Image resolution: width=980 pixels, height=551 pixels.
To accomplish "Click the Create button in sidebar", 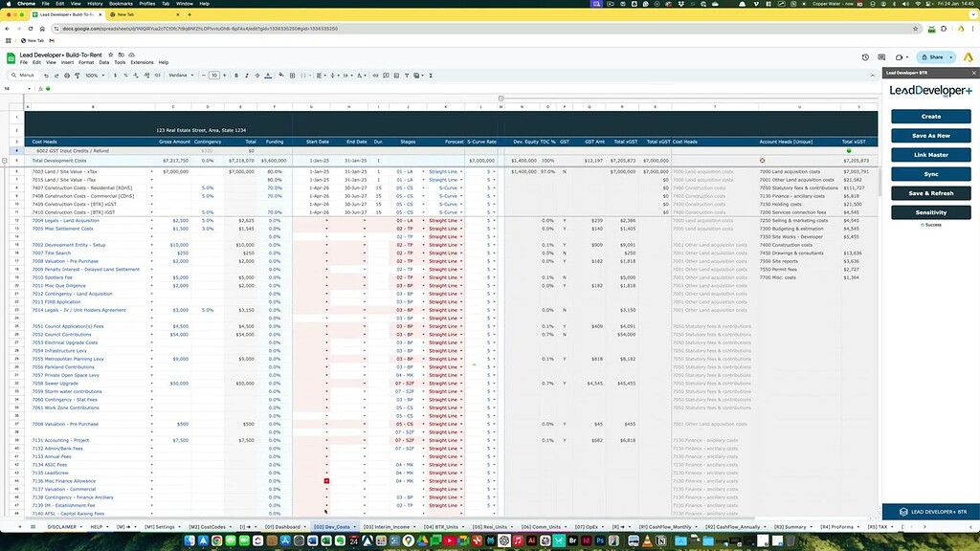I will click(930, 116).
